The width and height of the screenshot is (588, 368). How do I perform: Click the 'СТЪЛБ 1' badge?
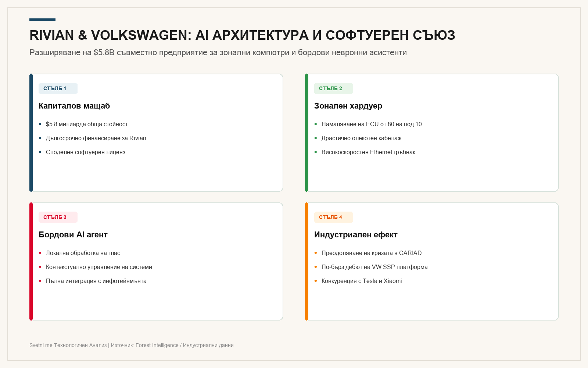point(58,88)
